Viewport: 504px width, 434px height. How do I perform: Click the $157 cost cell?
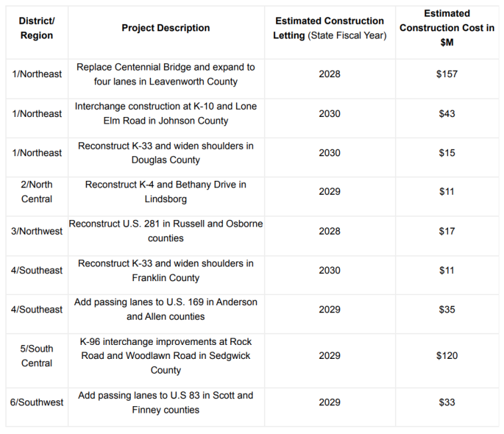(x=447, y=74)
